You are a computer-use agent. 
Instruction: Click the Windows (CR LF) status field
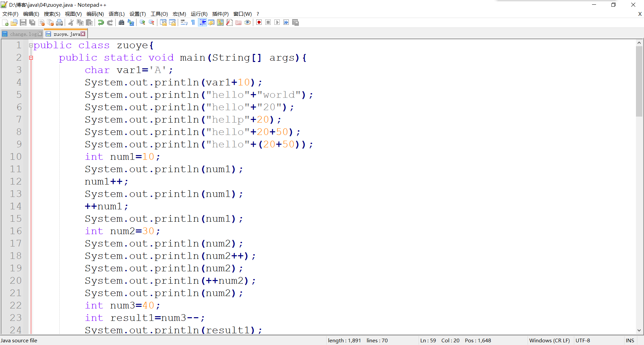point(549,340)
